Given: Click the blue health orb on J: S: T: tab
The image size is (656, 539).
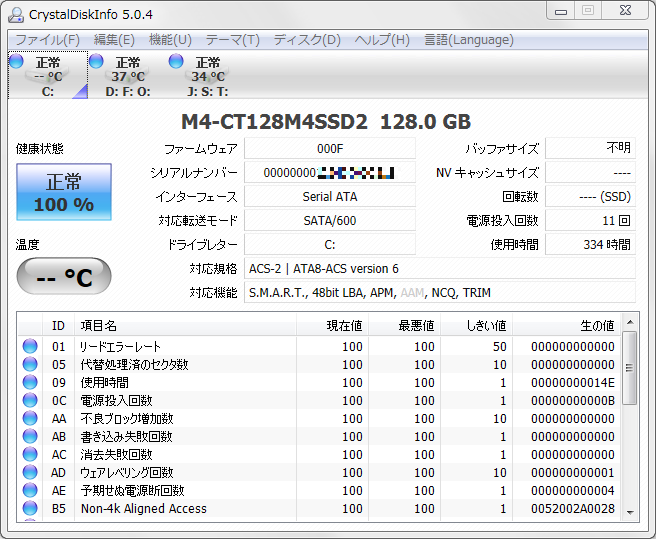Looking at the screenshot, I should tap(176, 61).
